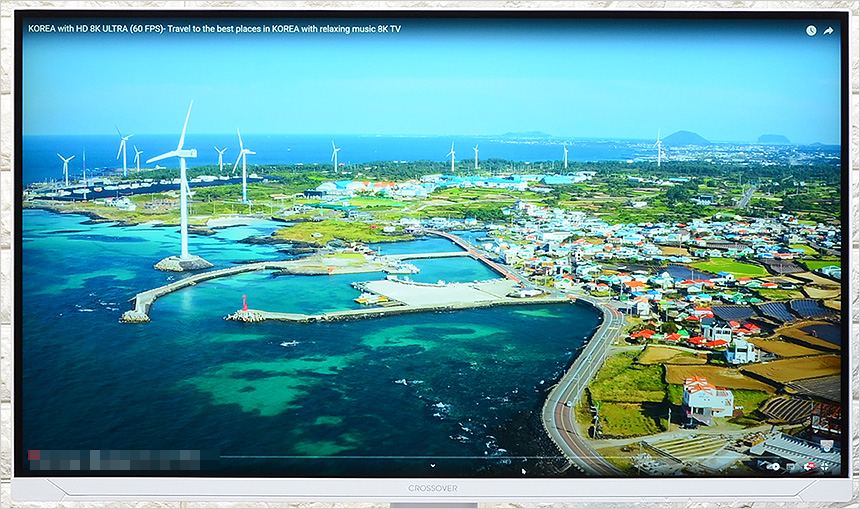Screen dimensions: 860x509
Task: Click the distant island on the horizon
Action: point(686,138)
